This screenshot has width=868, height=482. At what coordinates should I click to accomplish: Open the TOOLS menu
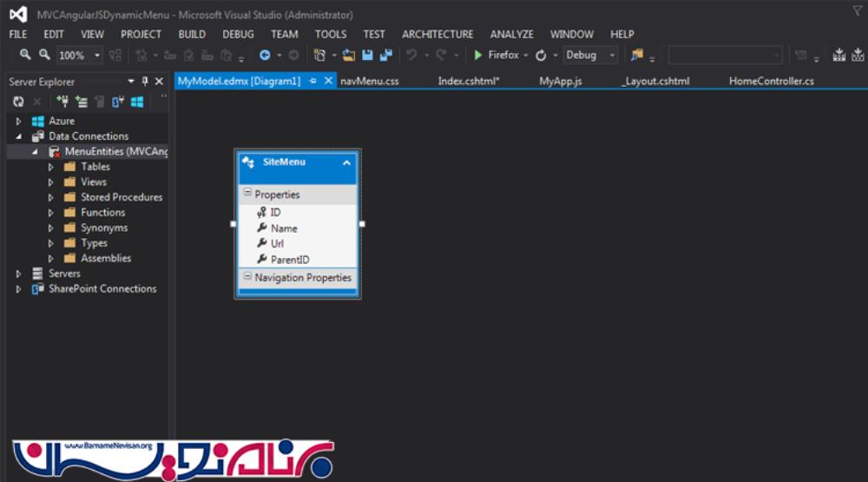coord(331,35)
